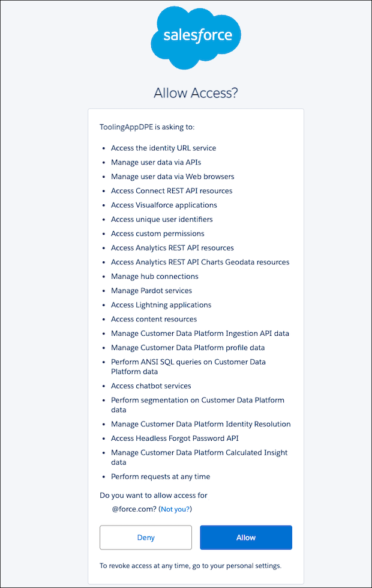Open the 'Not you?' link

pyautogui.click(x=175, y=509)
